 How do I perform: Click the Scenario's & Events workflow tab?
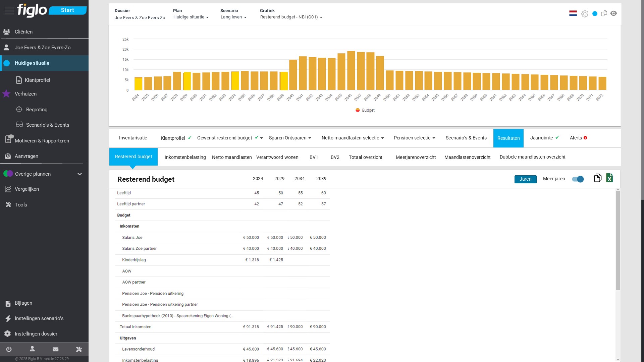466,138
